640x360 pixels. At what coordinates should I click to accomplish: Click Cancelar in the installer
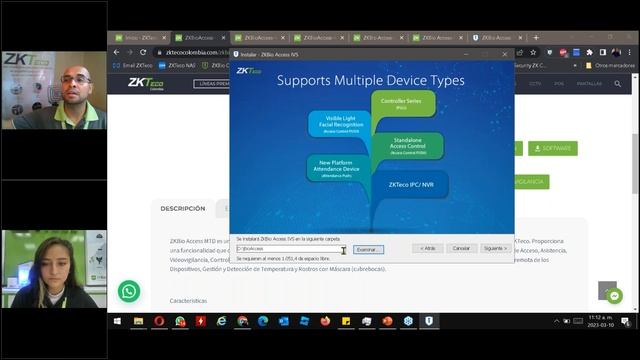[x=461, y=248]
